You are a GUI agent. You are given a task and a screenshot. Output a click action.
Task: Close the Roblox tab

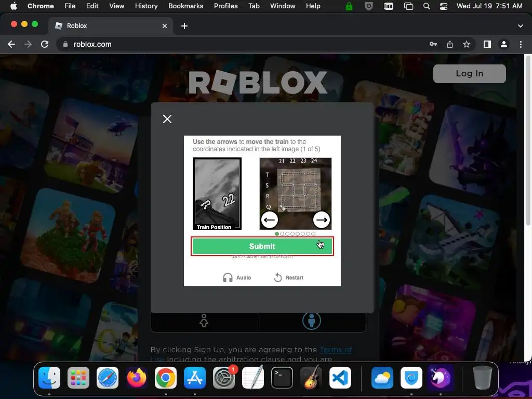(165, 26)
